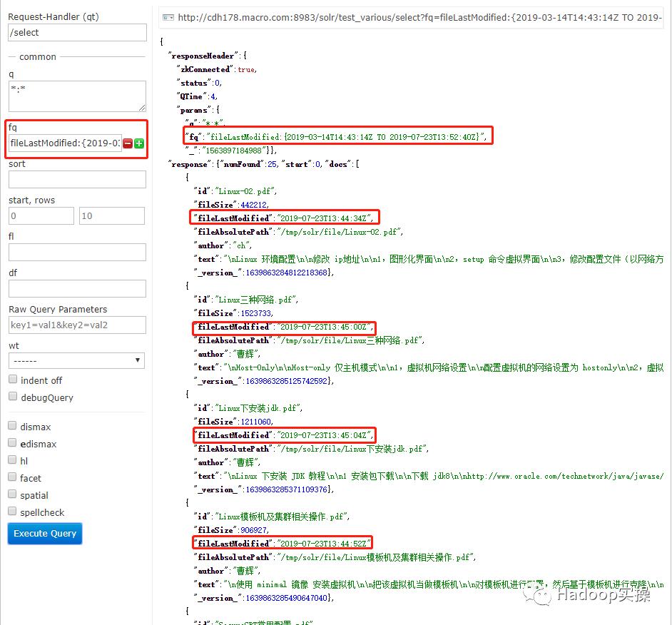
Task: Toggle the debugQuery checkbox
Action: (x=13, y=397)
